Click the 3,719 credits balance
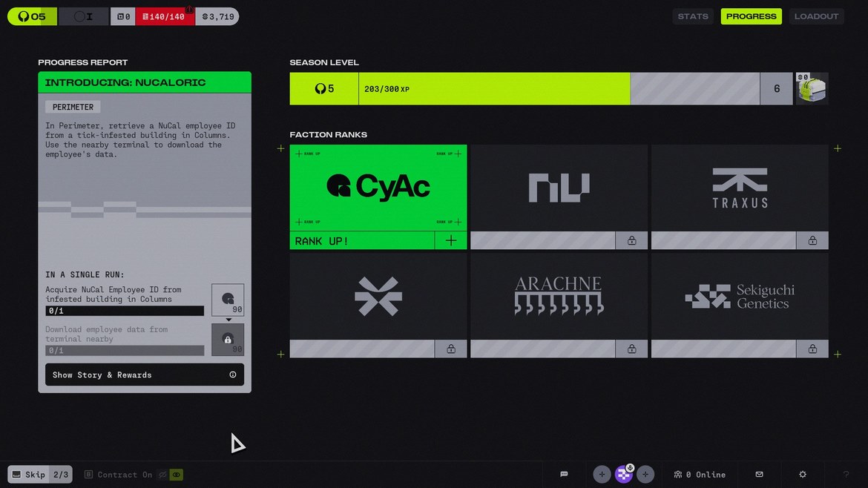 coord(217,16)
